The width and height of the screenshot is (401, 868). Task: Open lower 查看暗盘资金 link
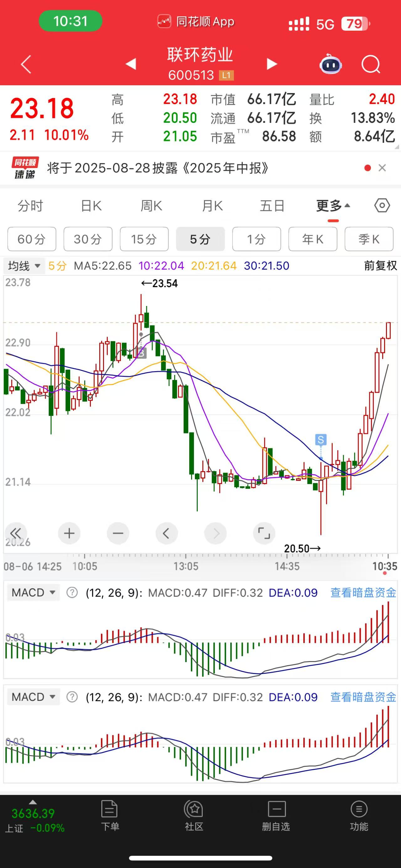[363, 697]
